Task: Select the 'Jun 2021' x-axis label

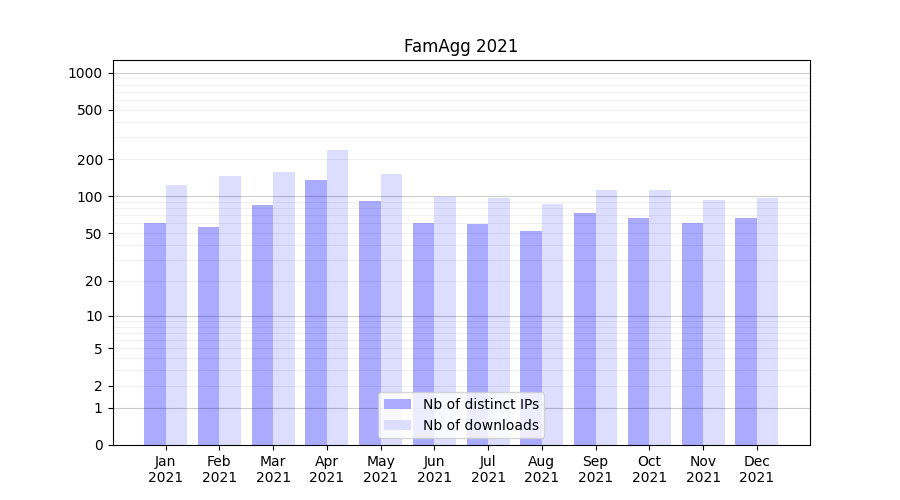Action: tap(434, 469)
